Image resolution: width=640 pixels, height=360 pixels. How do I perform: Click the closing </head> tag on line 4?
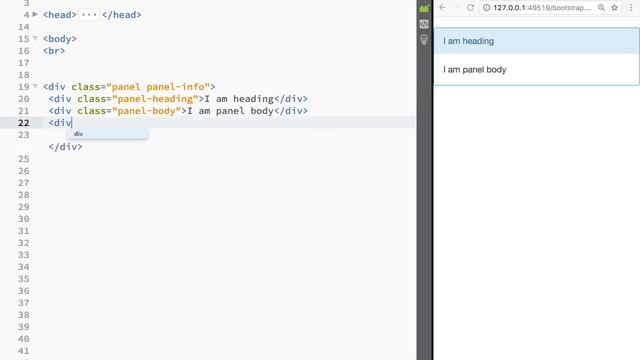pyautogui.click(x=122, y=15)
